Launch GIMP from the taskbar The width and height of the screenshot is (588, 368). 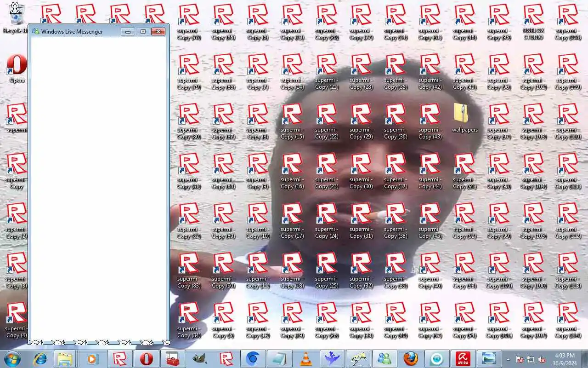click(x=199, y=359)
